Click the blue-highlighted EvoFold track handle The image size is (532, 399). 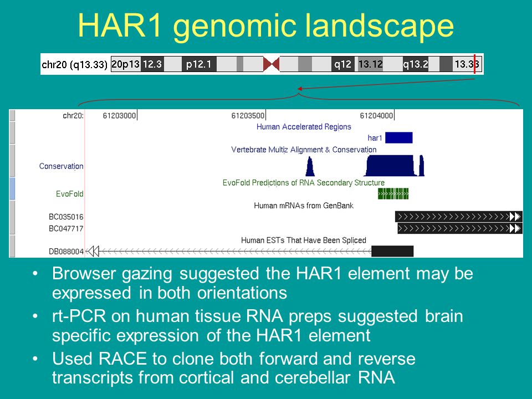12,188
